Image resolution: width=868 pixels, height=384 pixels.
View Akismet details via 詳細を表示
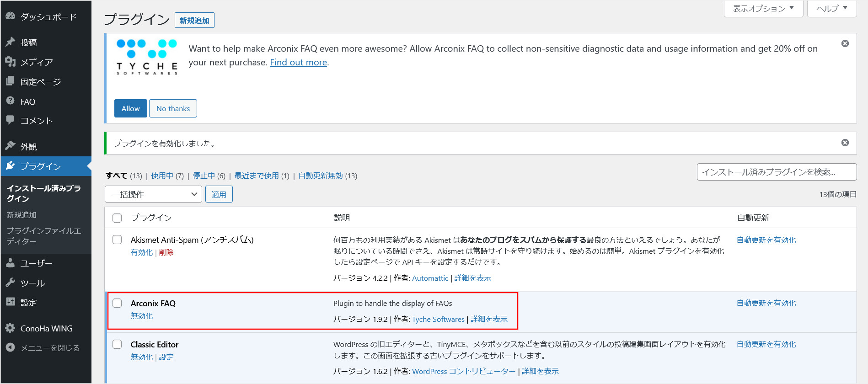coord(472,278)
